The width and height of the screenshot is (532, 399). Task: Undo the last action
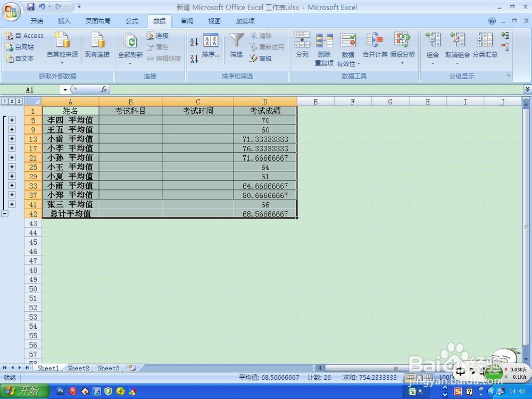point(41,6)
